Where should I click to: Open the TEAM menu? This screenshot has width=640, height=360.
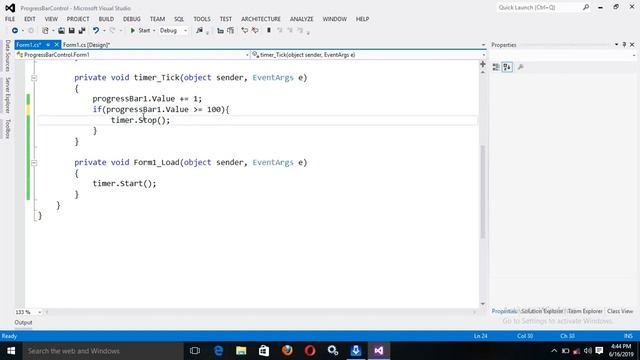point(157,19)
